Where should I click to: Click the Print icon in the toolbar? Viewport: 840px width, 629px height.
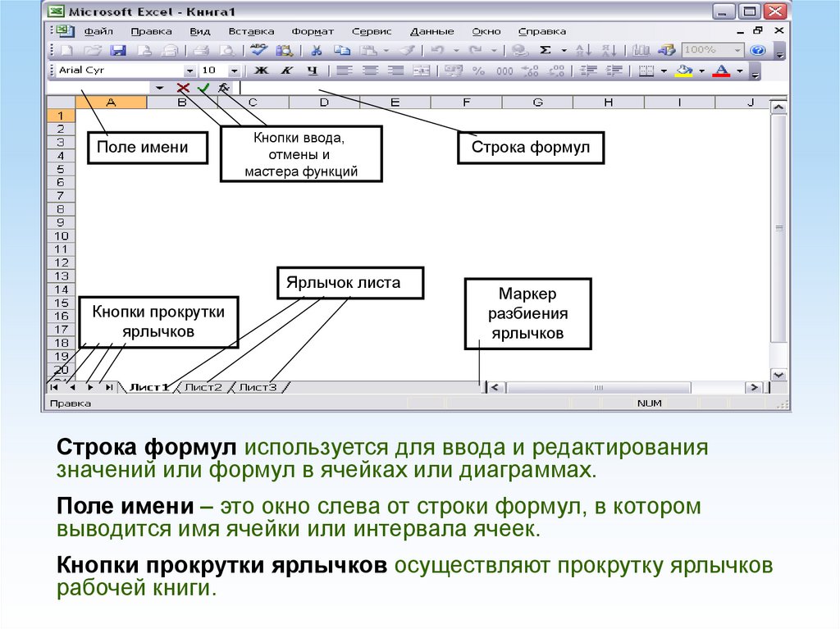[201, 51]
